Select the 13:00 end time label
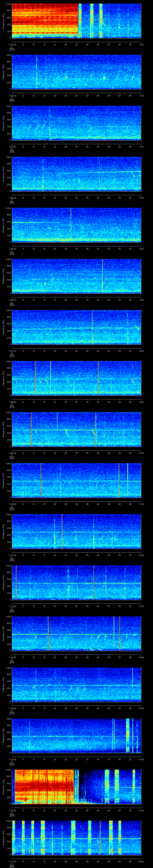 pyautogui.click(x=141, y=606)
